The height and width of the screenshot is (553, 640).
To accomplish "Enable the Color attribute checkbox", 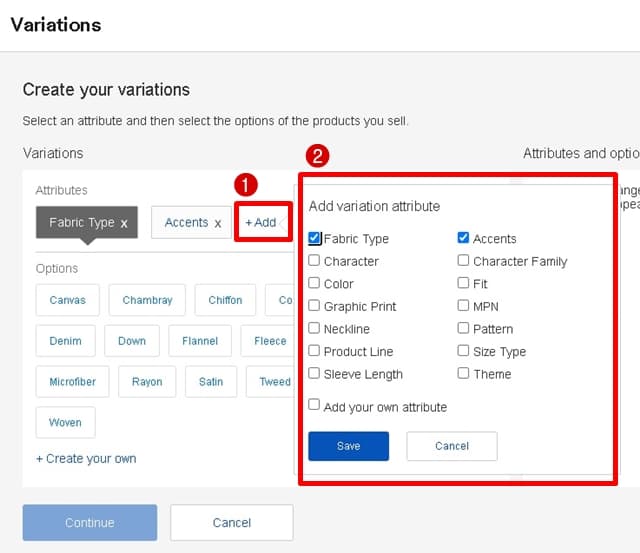I will point(315,284).
